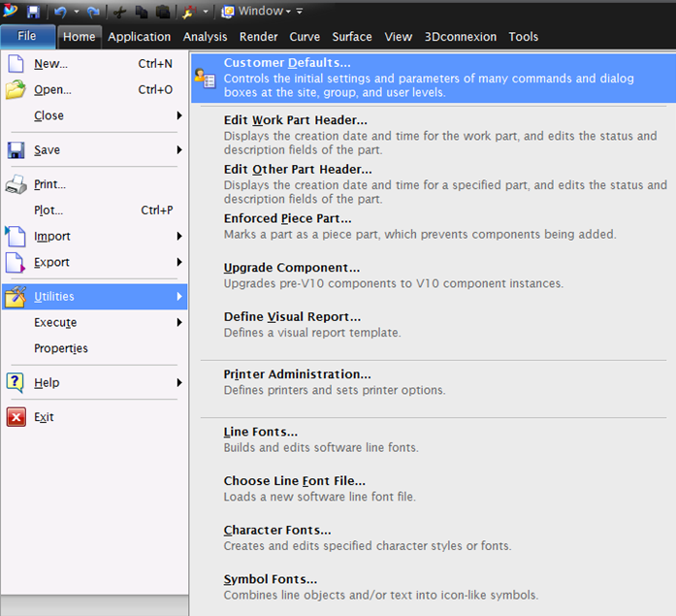
Task: Click the Customer Defaults icon
Action: [204, 79]
